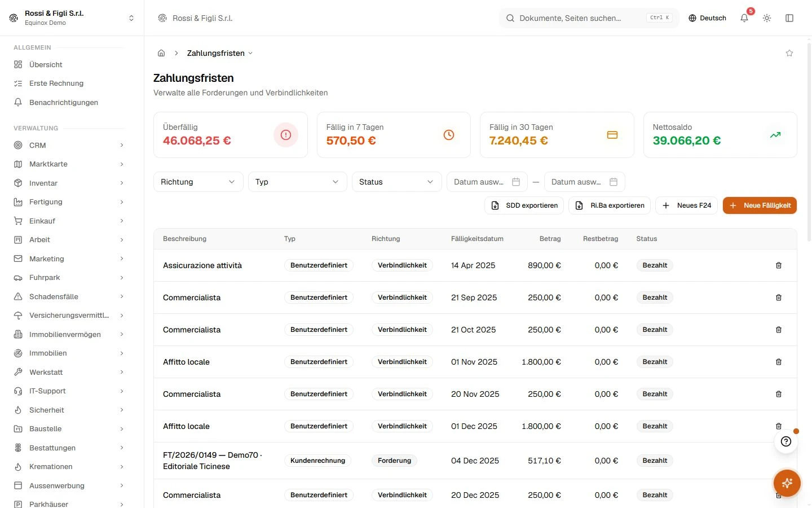Viewport: 812px width, 508px height.
Task: Mark page as favorite with star icon
Action: pos(789,53)
